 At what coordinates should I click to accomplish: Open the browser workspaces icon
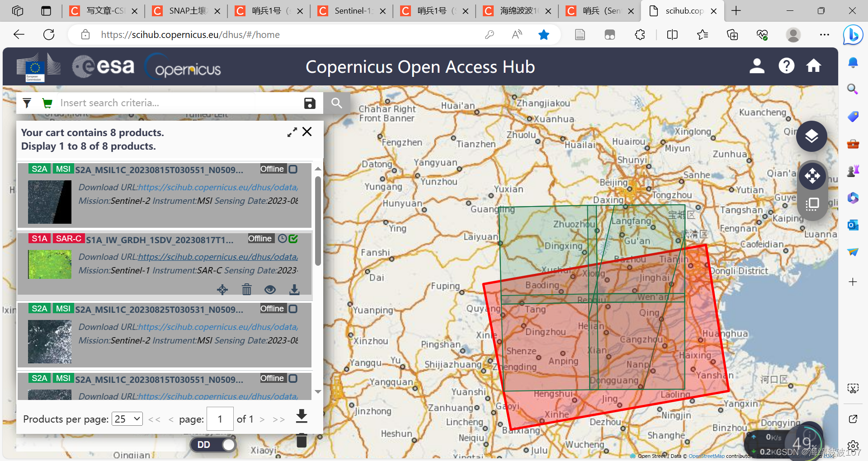pyautogui.click(x=18, y=11)
